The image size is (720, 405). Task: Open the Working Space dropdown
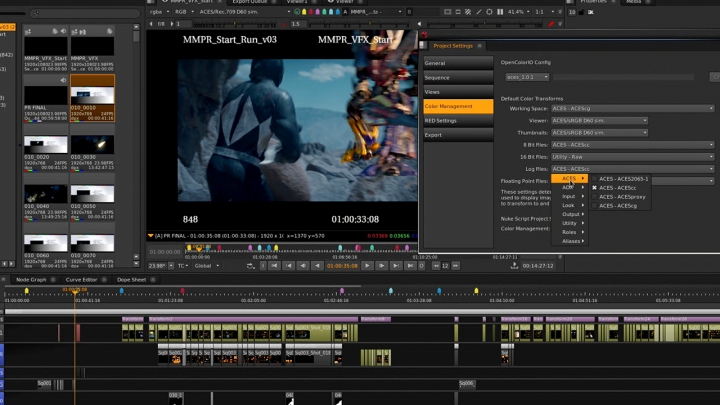click(x=632, y=108)
